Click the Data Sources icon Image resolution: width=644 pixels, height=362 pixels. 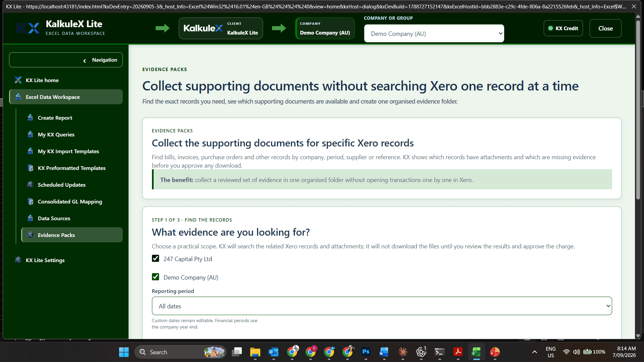tap(30, 218)
